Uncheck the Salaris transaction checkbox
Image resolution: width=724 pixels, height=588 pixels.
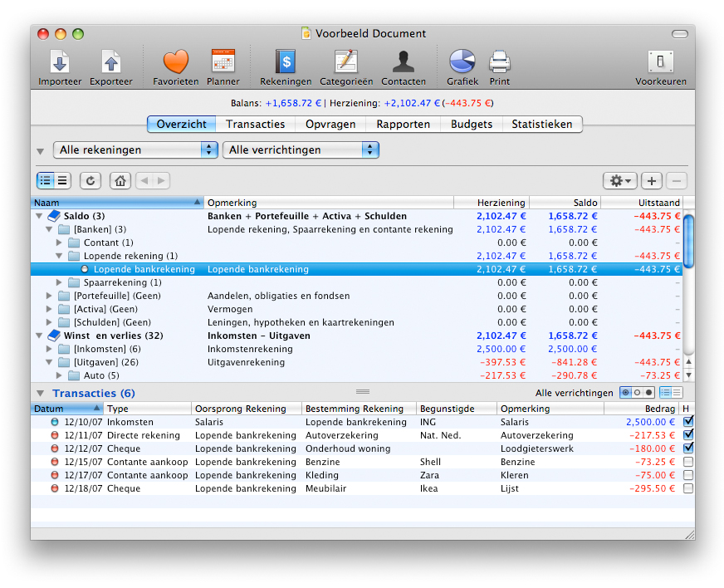click(687, 422)
